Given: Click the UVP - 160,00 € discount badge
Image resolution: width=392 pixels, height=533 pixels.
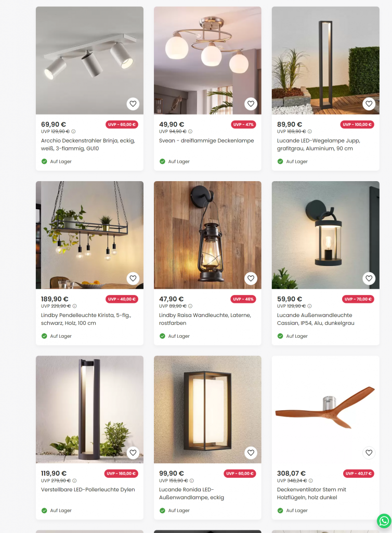Looking at the screenshot, I should (x=121, y=474).
